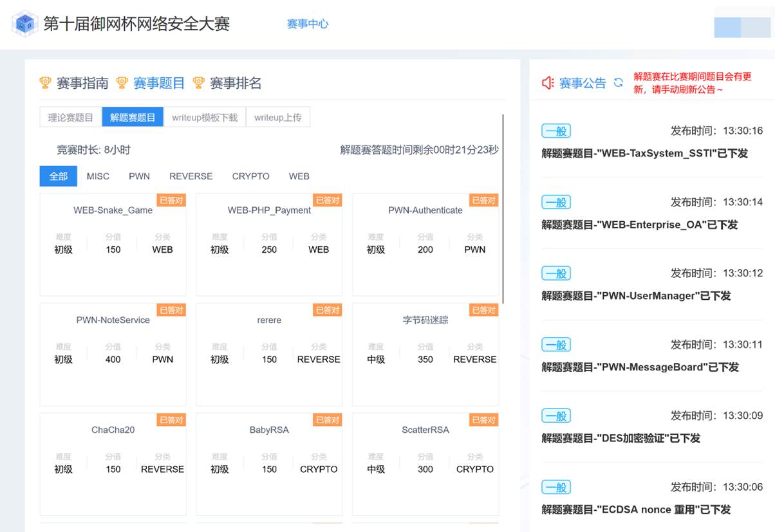Screen dimensions: 775x532
Task: Click the 已答对 badge on WEB-Snake_Game
Action: 171,200
